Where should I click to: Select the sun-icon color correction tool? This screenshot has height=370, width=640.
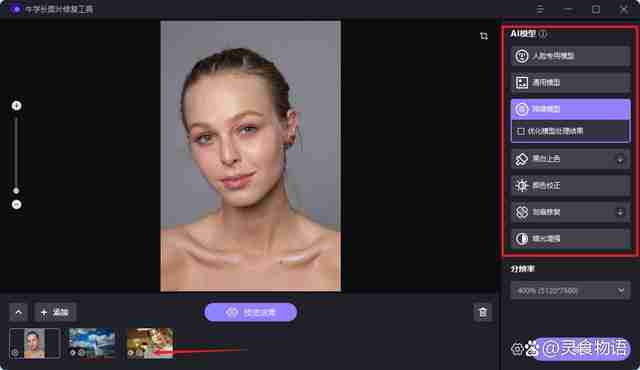570,186
